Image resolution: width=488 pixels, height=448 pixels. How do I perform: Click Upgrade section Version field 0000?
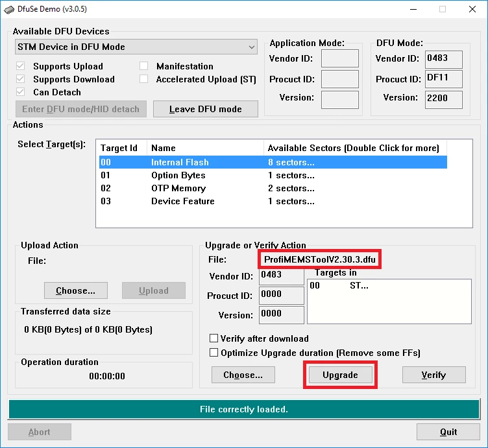[x=282, y=315]
